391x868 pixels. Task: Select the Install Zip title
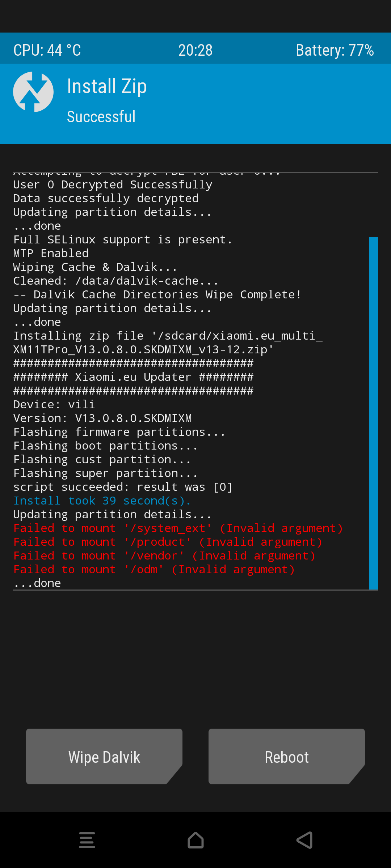coord(107,86)
